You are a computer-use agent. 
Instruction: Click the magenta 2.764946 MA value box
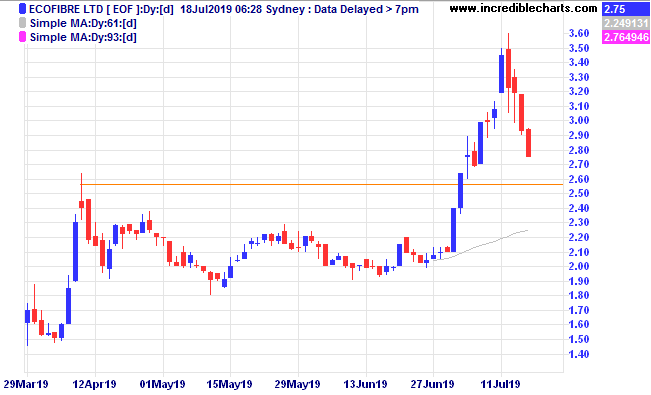point(625,37)
